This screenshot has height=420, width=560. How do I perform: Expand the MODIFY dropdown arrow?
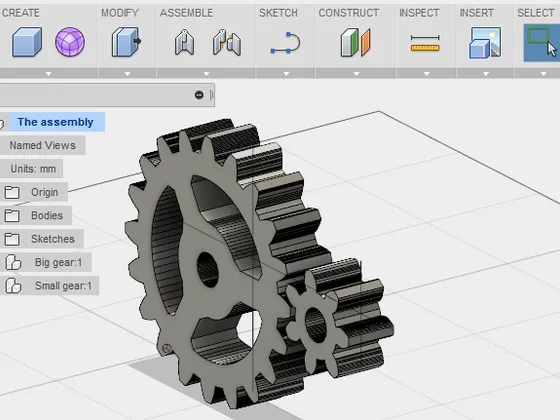click(x=128, y=74)
